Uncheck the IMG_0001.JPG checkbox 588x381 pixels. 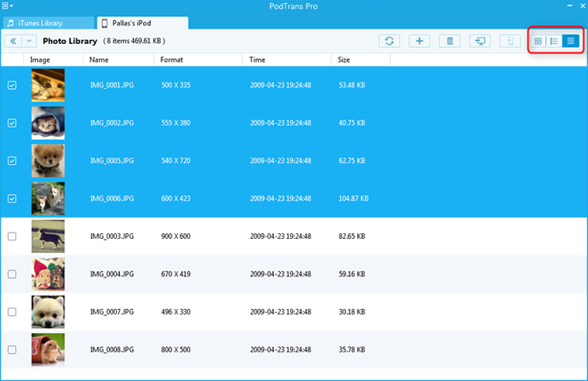click(x=12, y=86)
